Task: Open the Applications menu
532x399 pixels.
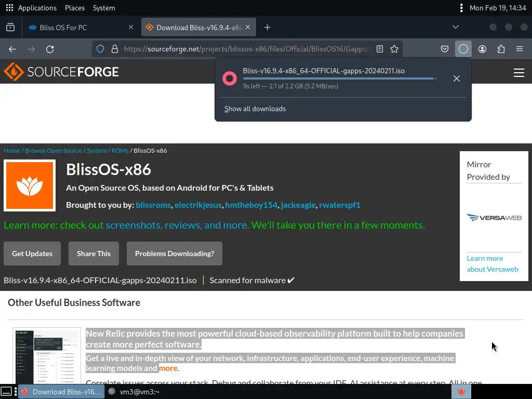Action: 37,8
